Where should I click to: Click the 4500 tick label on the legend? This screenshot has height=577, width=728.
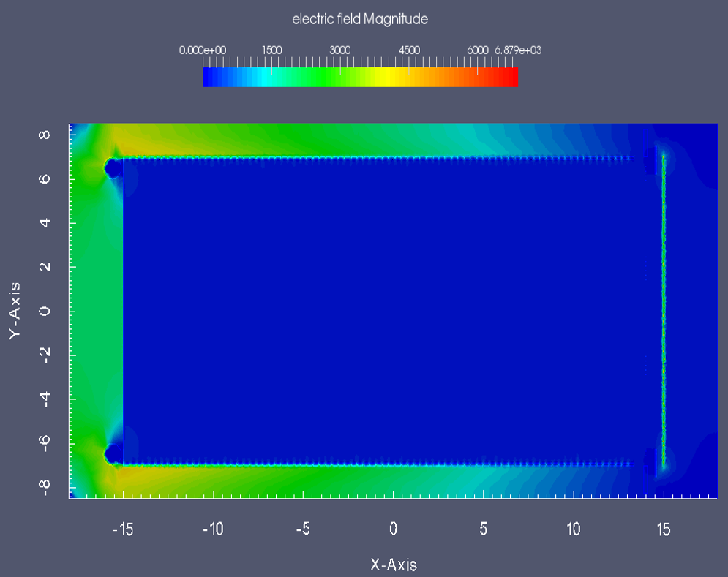pyautogui.click(x=409, y=50)
